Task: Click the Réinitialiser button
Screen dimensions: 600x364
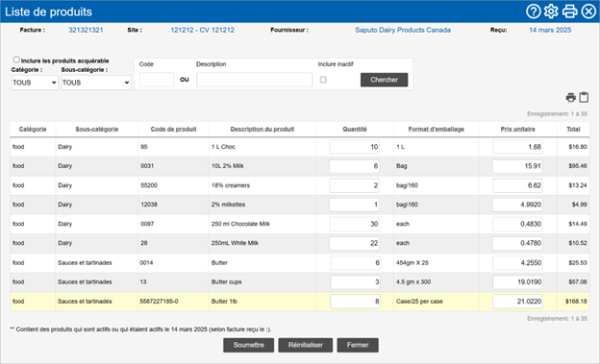Action: (x=306, y=345)
